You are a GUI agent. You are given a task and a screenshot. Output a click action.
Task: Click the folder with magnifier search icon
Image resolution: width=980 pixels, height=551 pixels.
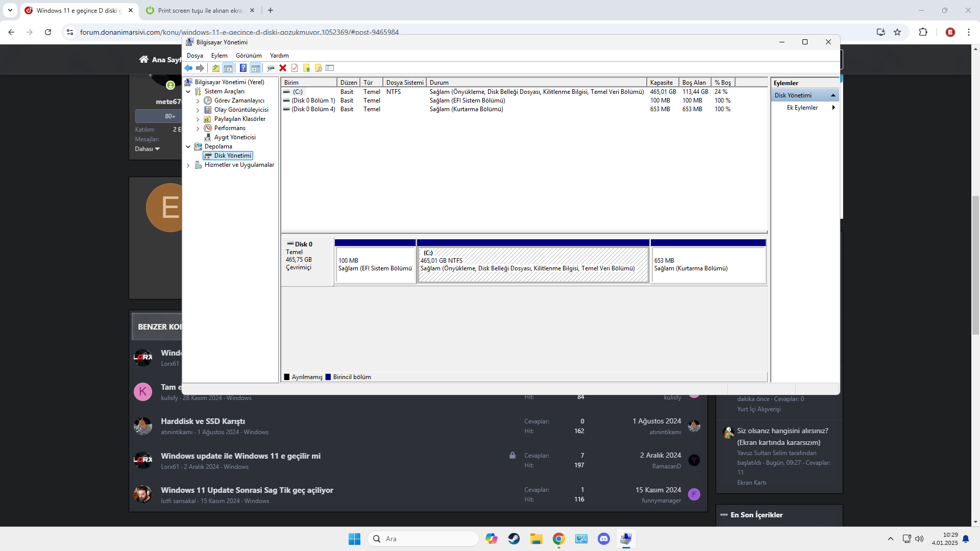coord(318,68)
